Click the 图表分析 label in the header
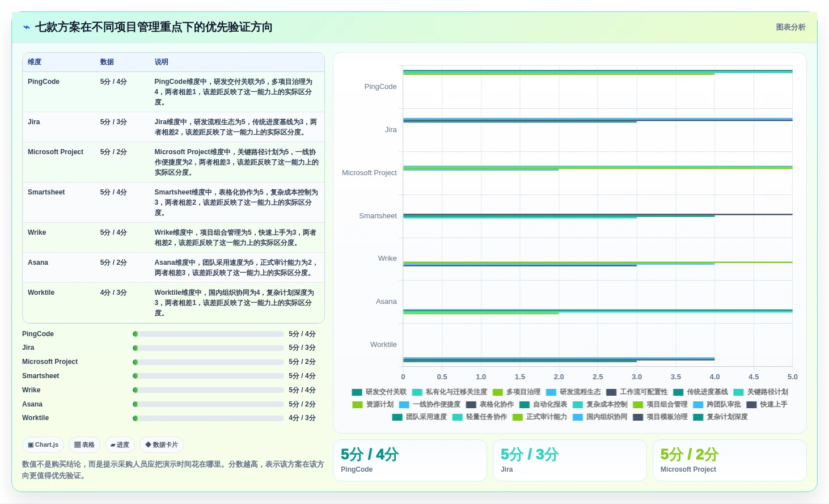Image resolution: width=829 pixels, height=504 pixels. [790, 27]
